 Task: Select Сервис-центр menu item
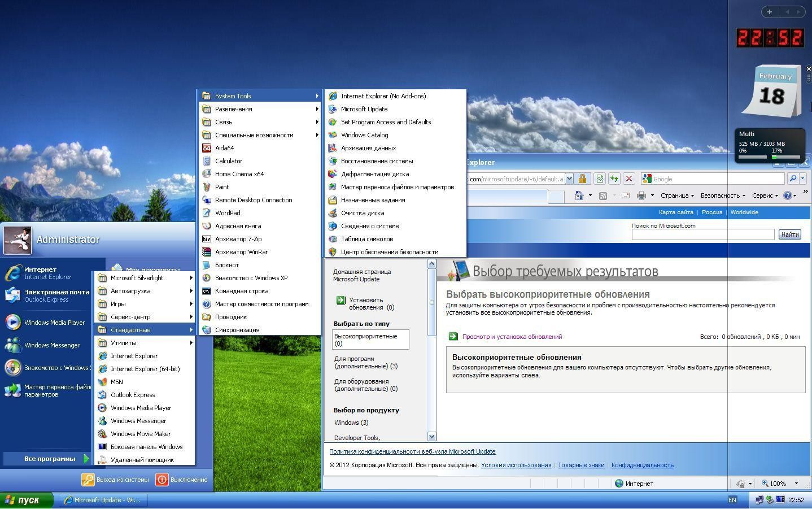145,317
